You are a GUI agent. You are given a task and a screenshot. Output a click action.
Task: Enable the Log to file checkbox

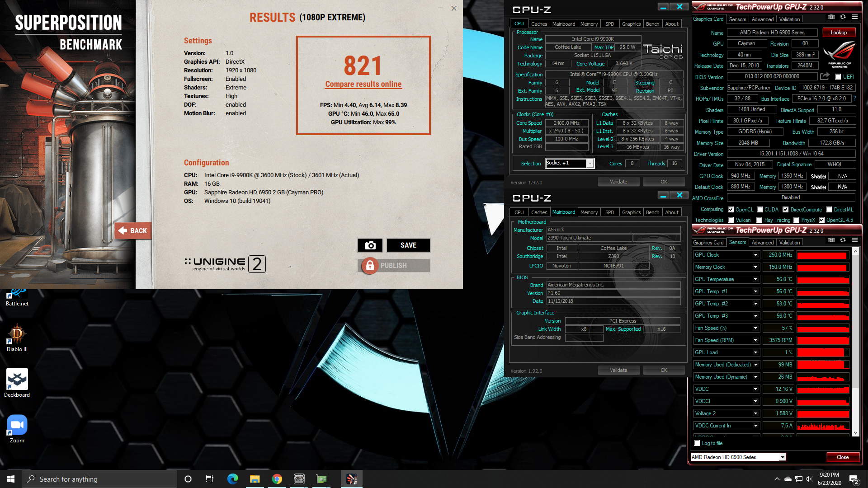point(697,443)
